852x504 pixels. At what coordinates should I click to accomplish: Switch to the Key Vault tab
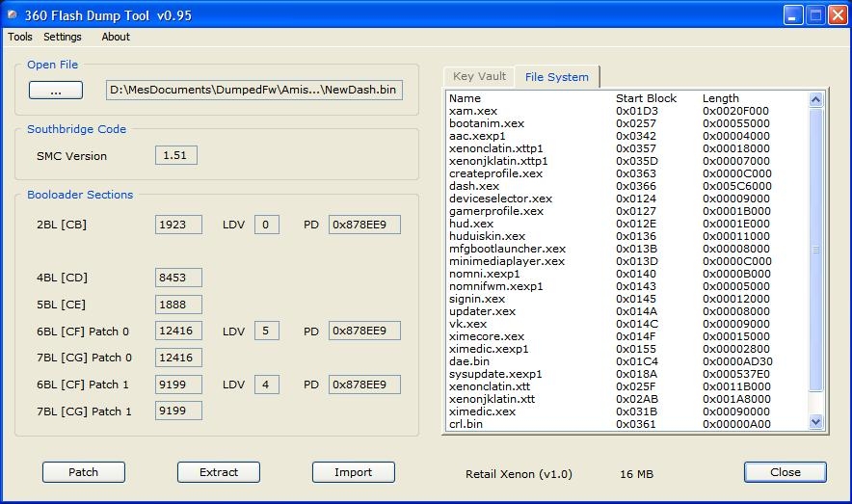pos(479,77)
